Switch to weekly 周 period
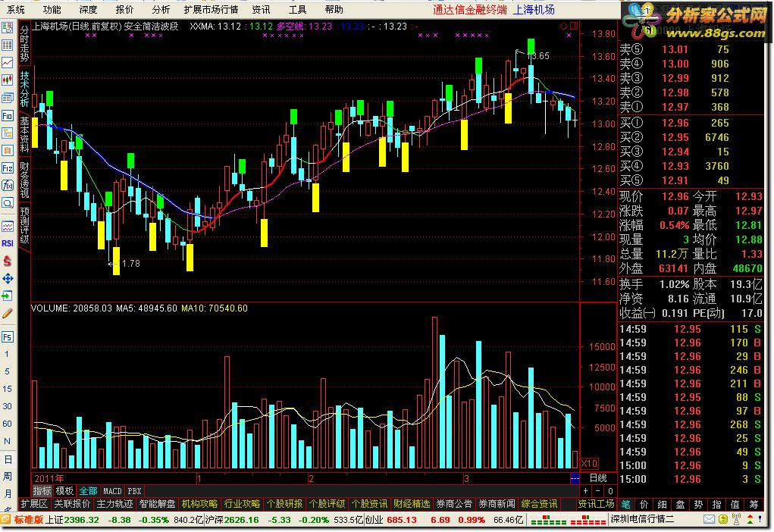The width and height of the screenshot is (774, 532). (x=8, y=476)
